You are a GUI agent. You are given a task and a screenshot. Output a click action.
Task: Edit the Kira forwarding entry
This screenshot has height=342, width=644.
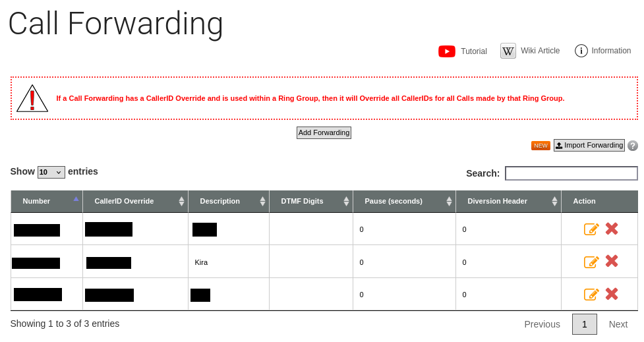tap(591, 262)
